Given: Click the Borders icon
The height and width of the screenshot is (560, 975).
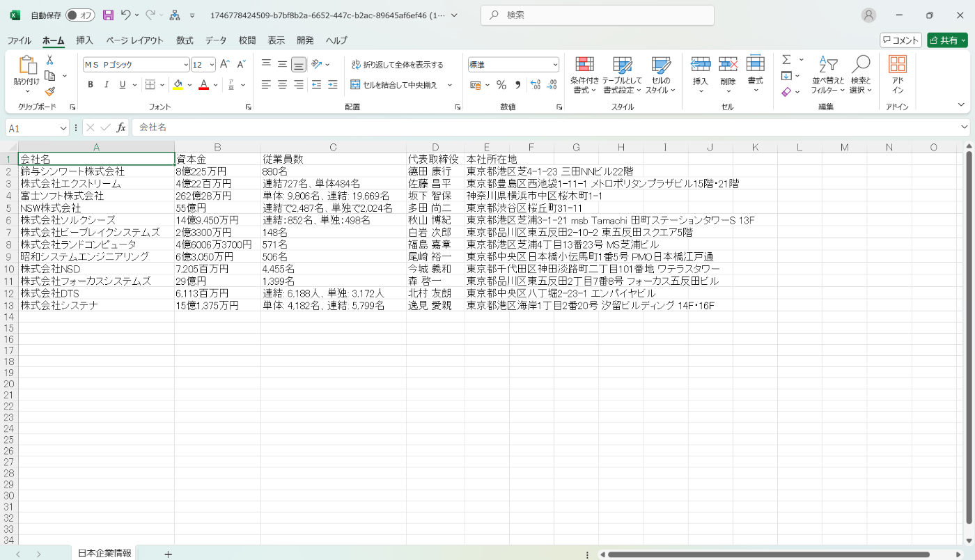Looking at the screenshot, I should click(x=150, y=85).
